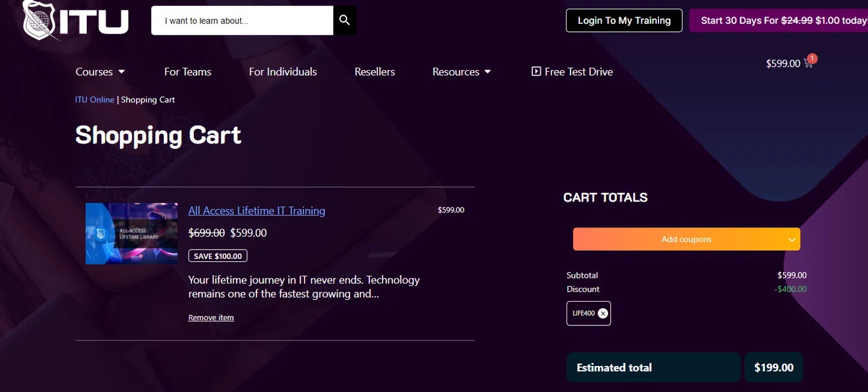
Task: Follow the ITU Online breadcrumb link
Action: [x=95, y=100]
